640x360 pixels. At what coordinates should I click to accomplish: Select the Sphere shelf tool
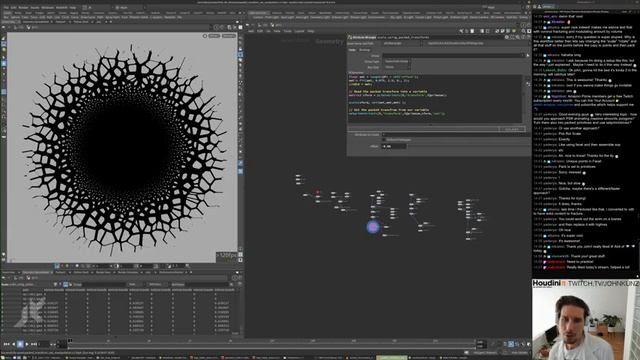[x=15, y=17]
